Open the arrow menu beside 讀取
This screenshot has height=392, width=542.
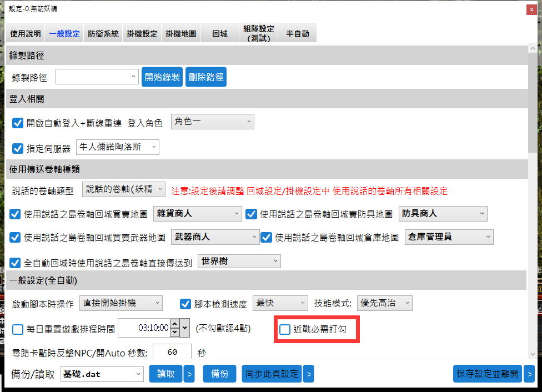[x=189, y=374]
